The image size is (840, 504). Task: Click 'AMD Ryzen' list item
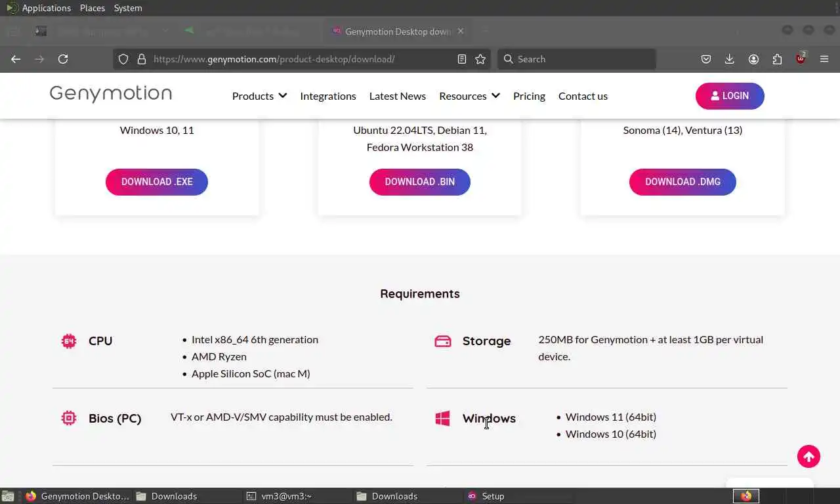[x=219, y=356]
